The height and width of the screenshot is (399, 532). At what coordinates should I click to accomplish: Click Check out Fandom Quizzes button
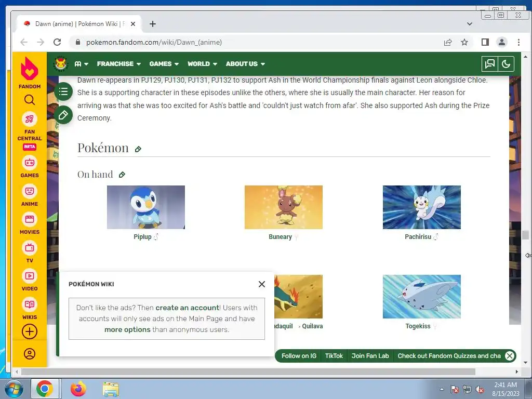click(449, 356)
